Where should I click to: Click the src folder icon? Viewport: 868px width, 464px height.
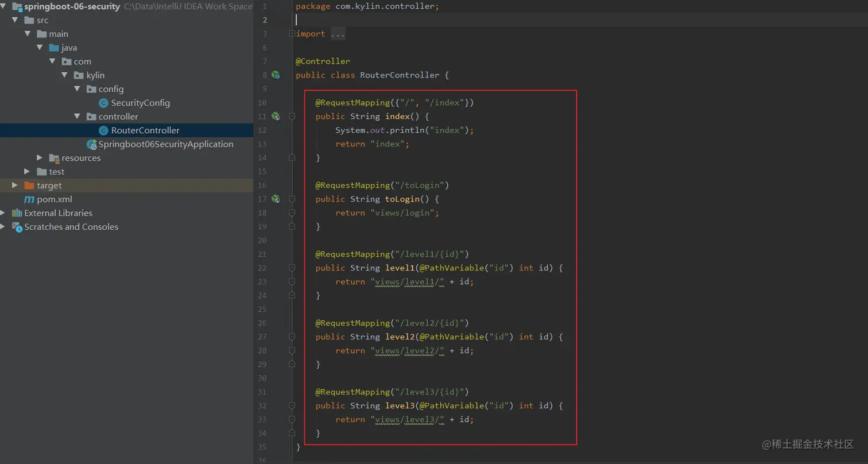click(x=29, y=20)
